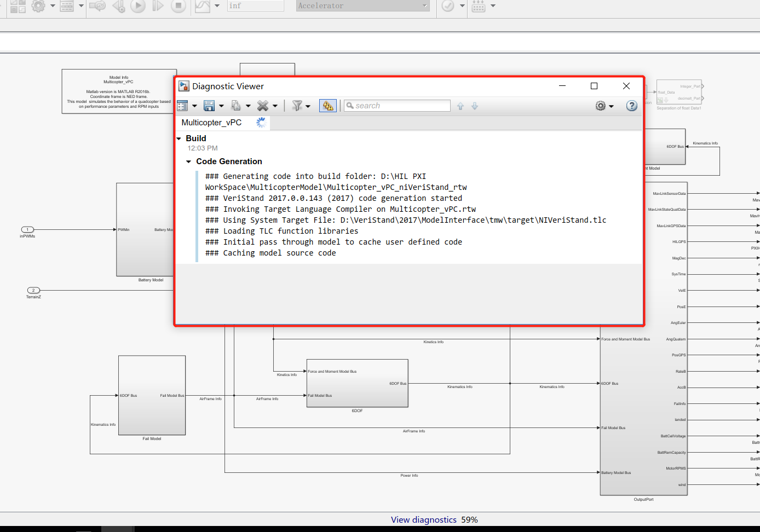Screen dimensions: 760x532
Task: Open the Accelerator simulation mode dropdown
Action: pyautogui.click(x=362, y=6)
